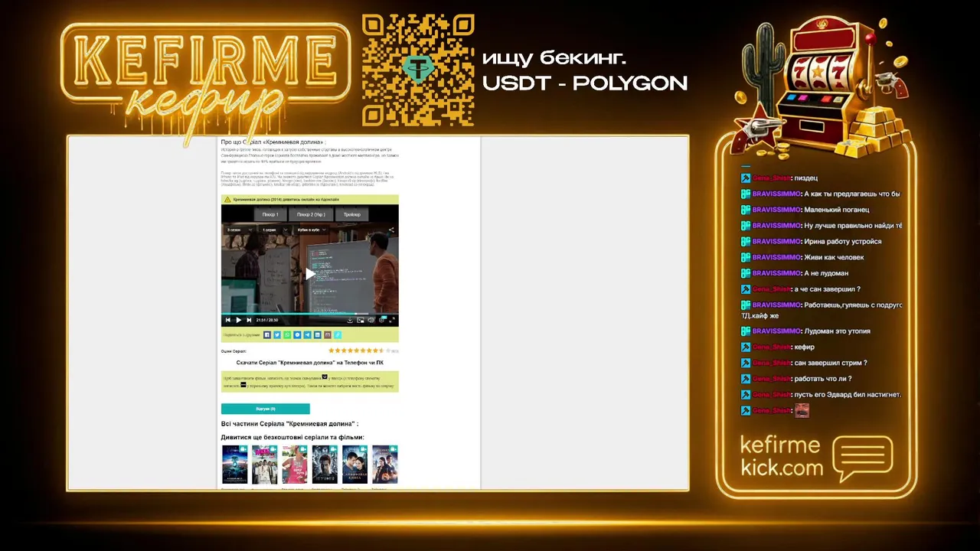980x551 pixels.
Task: Click chat badge next to 'сан завершил стрим ?'
Action: (x=745, y=363)
